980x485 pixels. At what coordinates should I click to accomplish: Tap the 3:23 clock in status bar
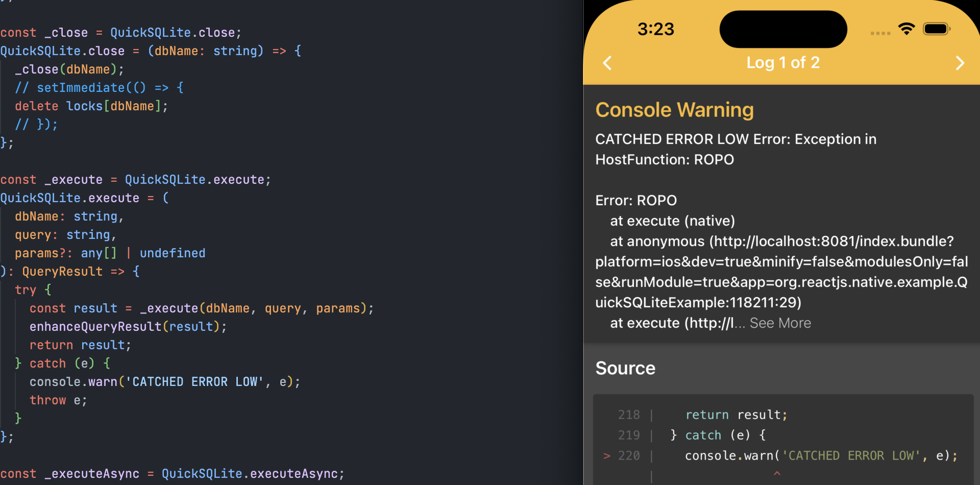coord(656,29)
